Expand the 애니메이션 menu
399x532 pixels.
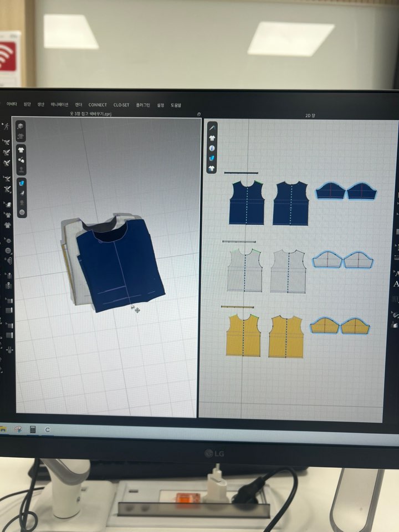coord(59,104)
